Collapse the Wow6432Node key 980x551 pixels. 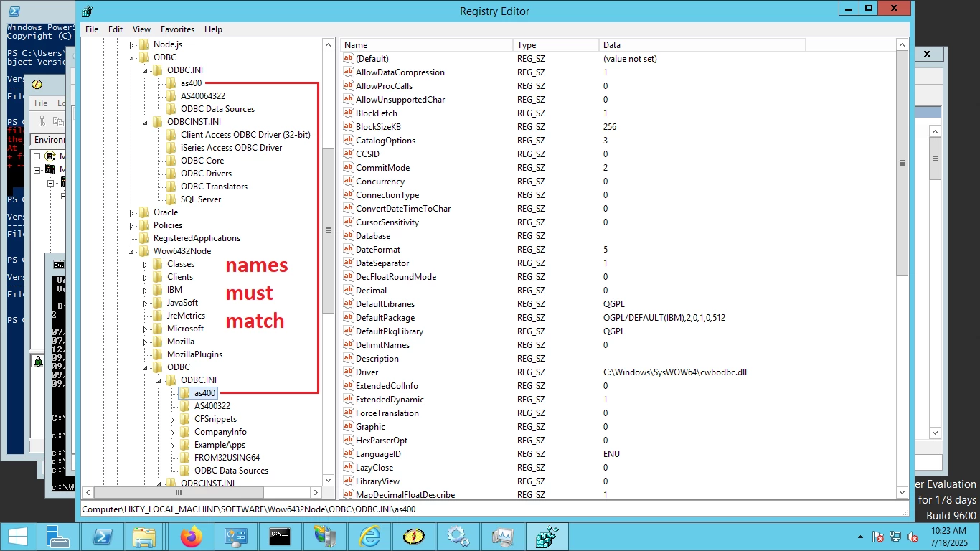click(x=131, y=251)
